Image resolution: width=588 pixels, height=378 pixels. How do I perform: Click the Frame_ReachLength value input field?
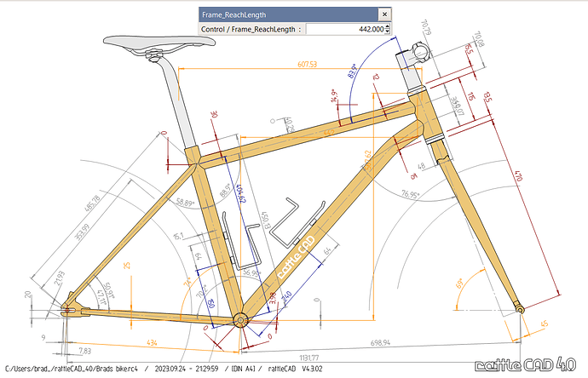tap(345, 29)
